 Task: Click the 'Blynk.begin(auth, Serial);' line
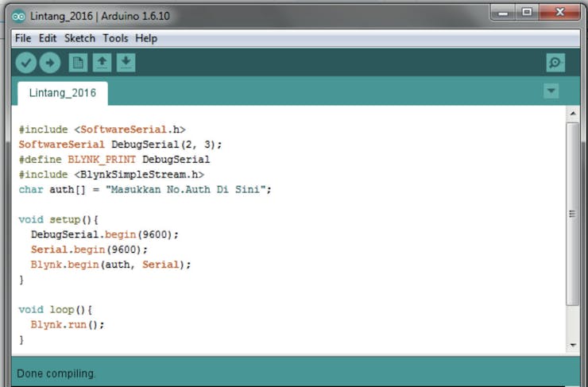point(110,265)
